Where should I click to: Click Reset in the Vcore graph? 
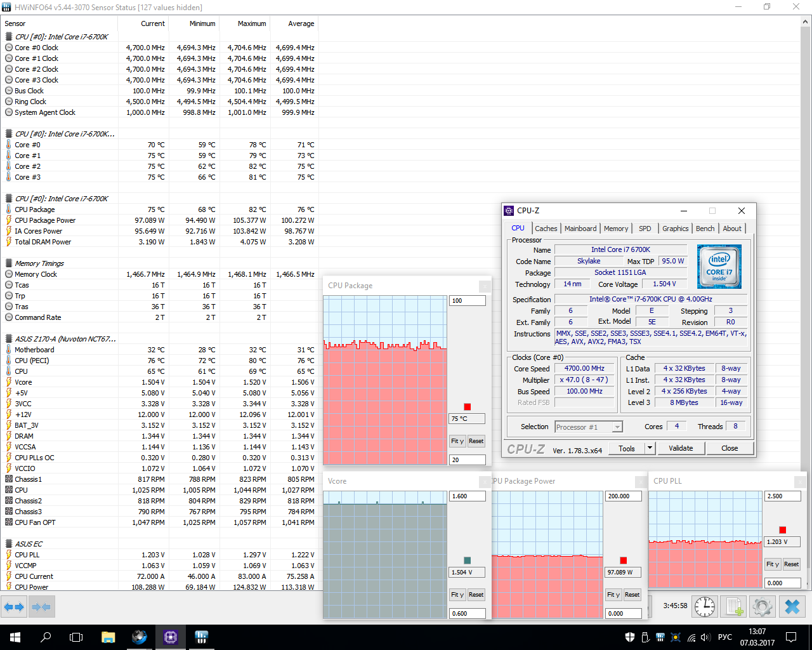pyautogui.click(x=476, y=595)
